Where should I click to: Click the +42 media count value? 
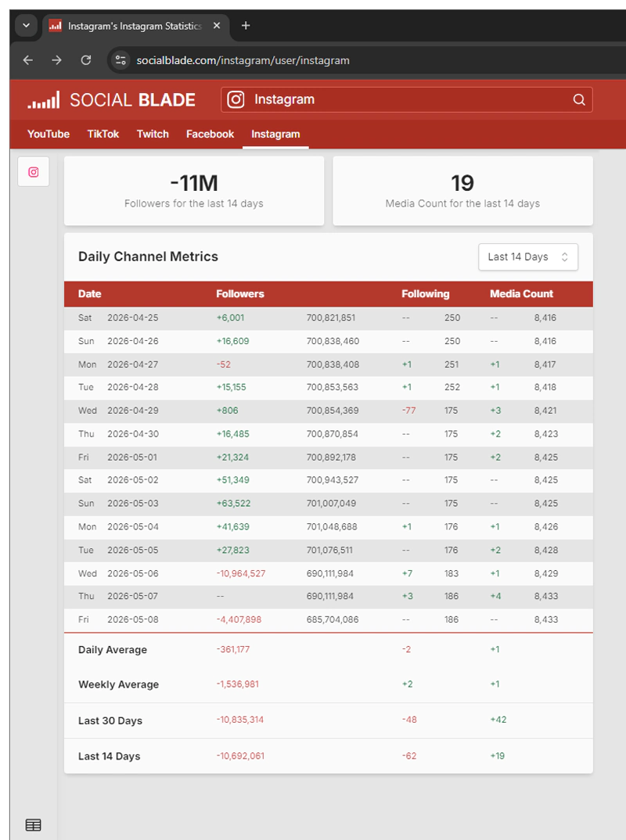pyautogui.click(x=498, y=720)
